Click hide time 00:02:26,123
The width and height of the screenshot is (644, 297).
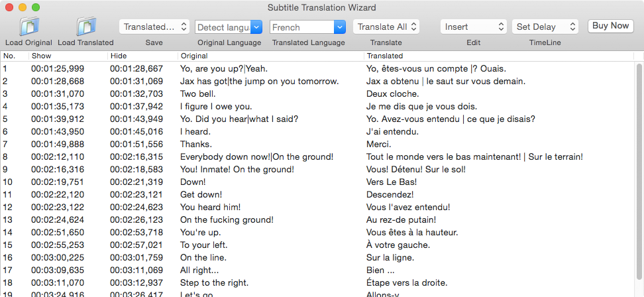click(x=136, y=220)
